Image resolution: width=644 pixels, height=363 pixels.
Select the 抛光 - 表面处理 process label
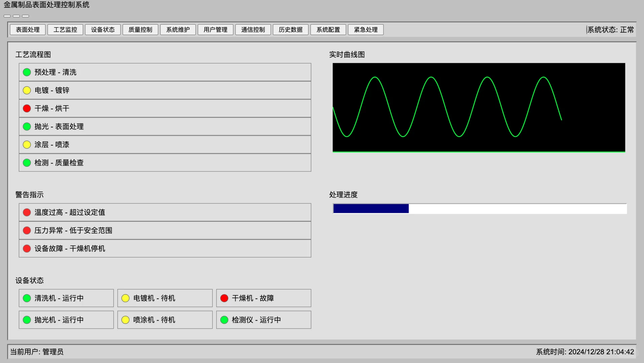(x=59, y=127)
